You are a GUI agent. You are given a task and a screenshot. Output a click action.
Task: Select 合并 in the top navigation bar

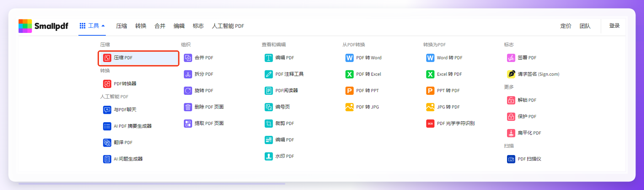(160, 26)
